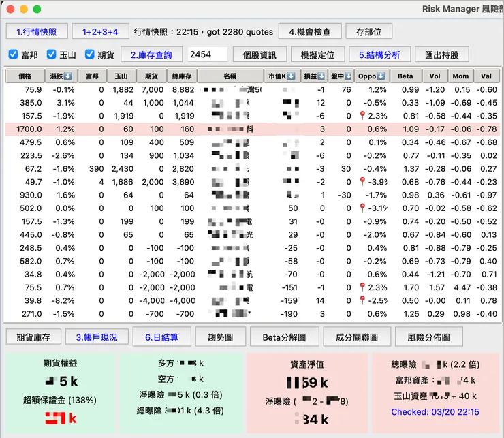Click pin icon in the 502.0 price row
This screenshot has height=438, width=504.
click(x=362, y=208)
